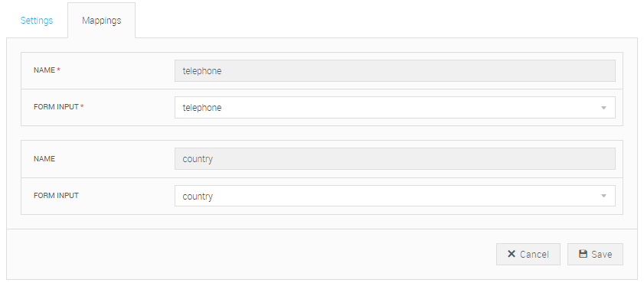Viewport: 644px width, 286px height.
Task: Click the red asterisk beside first FORM INPUT
Action: click(x=82, y=107)
